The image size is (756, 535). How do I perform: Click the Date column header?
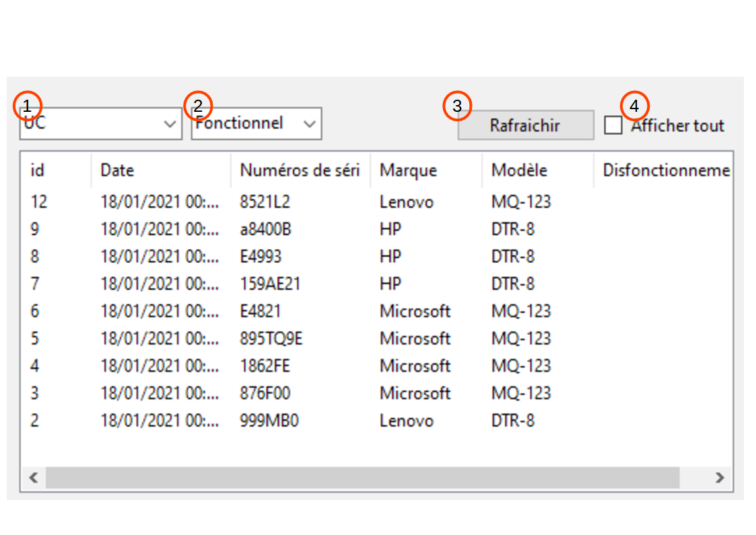[x=117, y=170]
